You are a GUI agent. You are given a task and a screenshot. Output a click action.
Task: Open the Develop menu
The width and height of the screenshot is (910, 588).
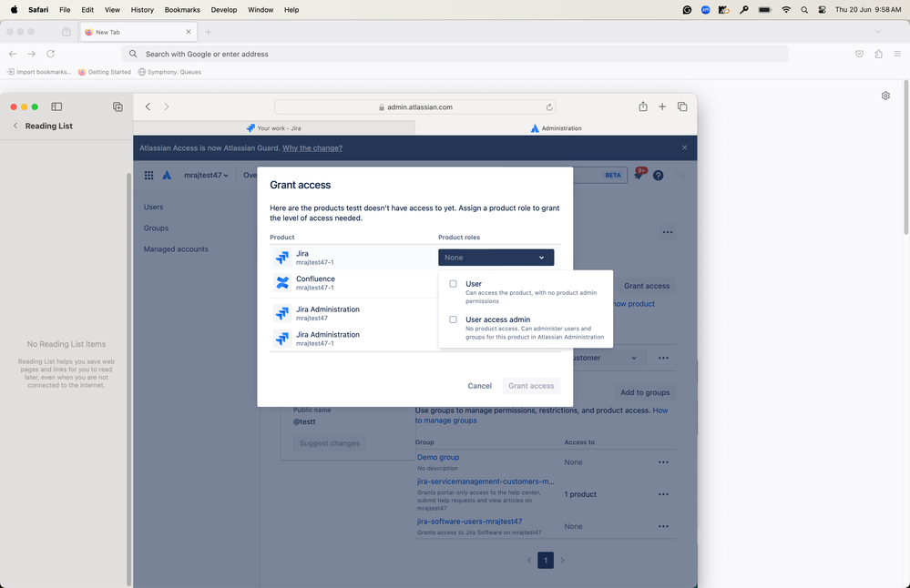click(x=224, y=10)
